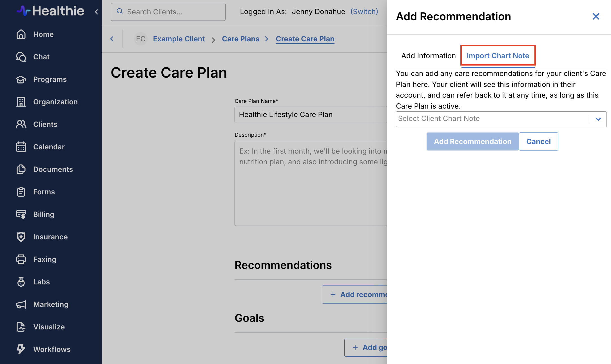This screenshot has height=364, width=611.
Task: Open the Faxing printer icon
Action: [21, 259]
